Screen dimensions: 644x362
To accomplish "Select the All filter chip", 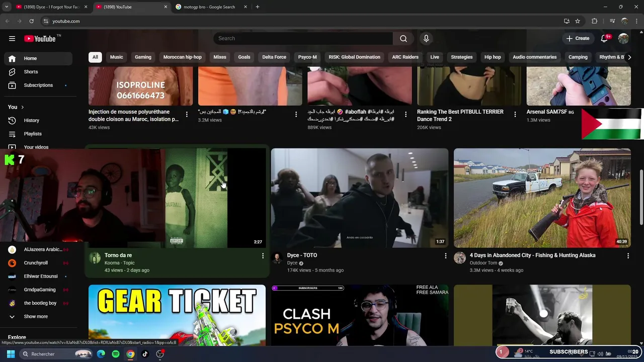I will 95,57.
